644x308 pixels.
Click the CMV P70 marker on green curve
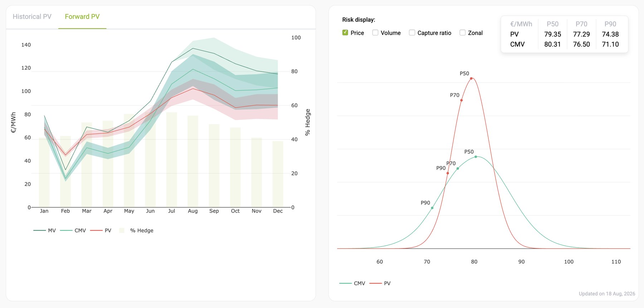[x=458, y=169]
